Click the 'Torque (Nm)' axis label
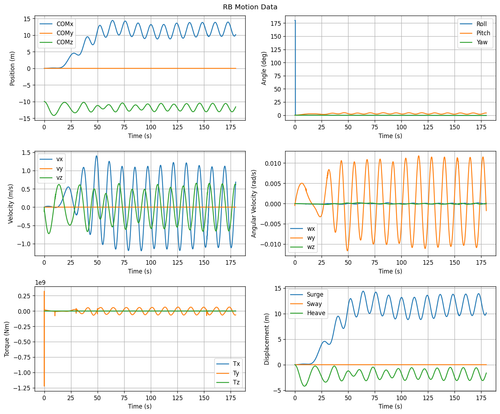 coord(6,339)
